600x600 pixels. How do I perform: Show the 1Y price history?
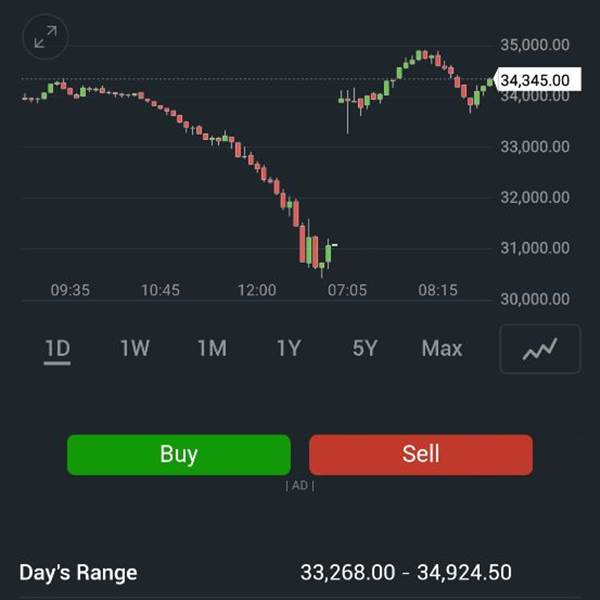point(288,349)
